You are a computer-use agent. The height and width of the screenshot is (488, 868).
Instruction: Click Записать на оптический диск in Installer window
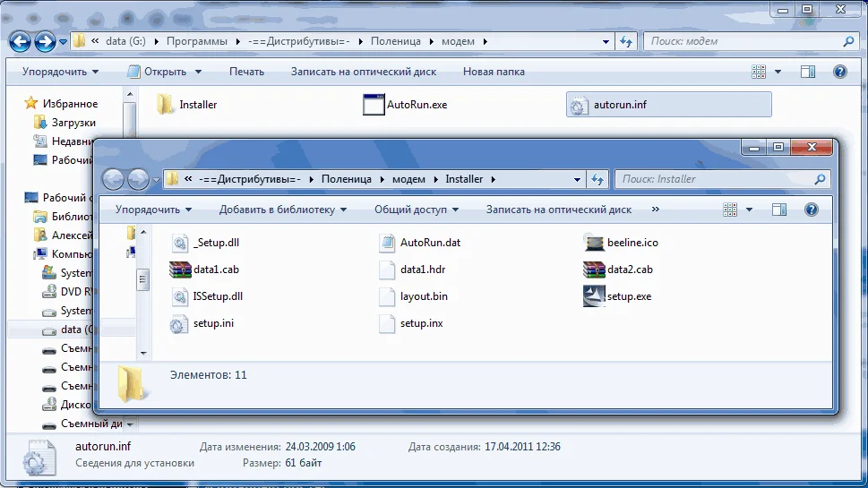pos(558,210)
